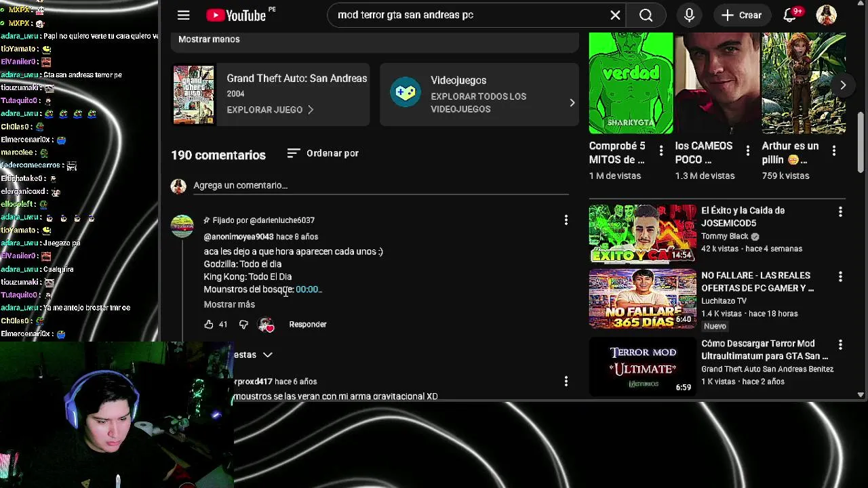Open the YouTube hamburger guide menu

click(183, 15)
